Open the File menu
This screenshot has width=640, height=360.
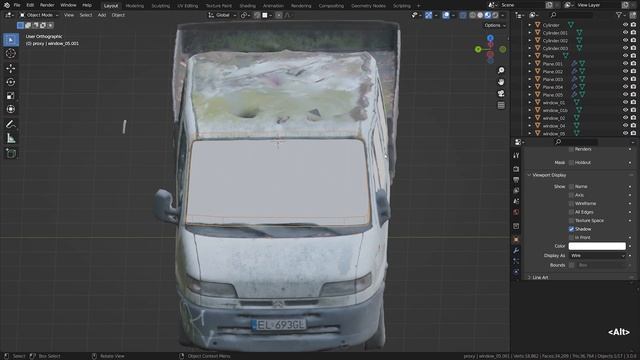point(17,5)
